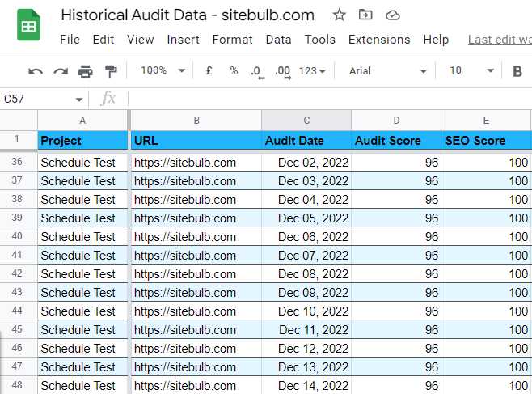Open the Google Sheets home icon

tap(29, 25)
